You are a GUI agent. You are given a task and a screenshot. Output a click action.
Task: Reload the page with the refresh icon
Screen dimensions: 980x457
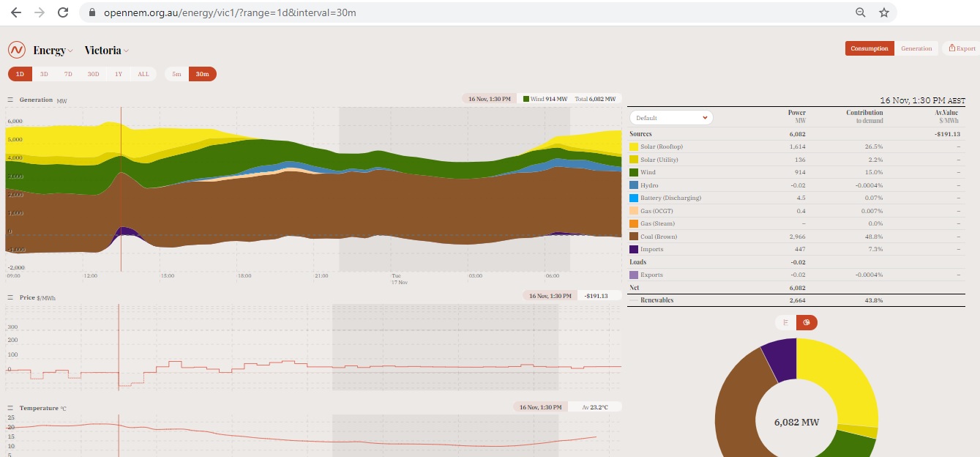coord(63,12)
